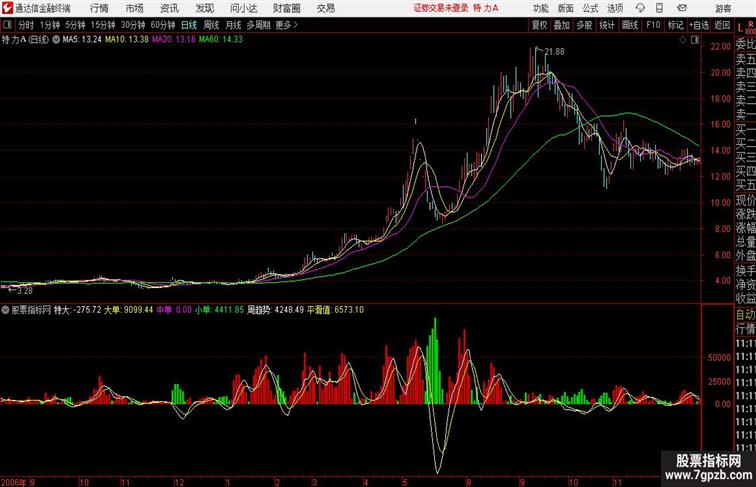Switch to 15分钟 period tab
The image size is (756, 487).
(x=103, y=25)
